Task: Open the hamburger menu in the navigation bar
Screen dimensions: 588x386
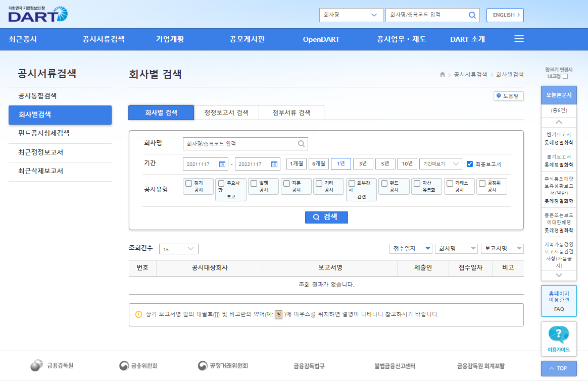Action: coord(519,39)
